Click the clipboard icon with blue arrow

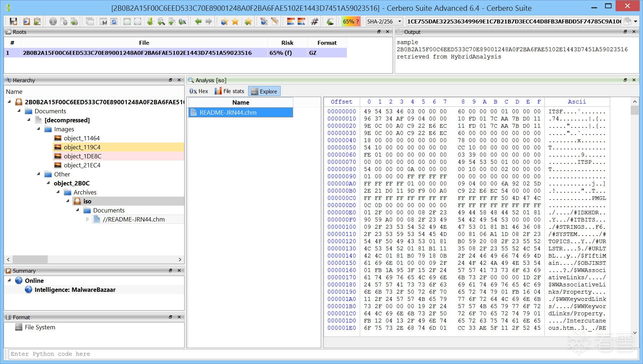click(26, 21)
